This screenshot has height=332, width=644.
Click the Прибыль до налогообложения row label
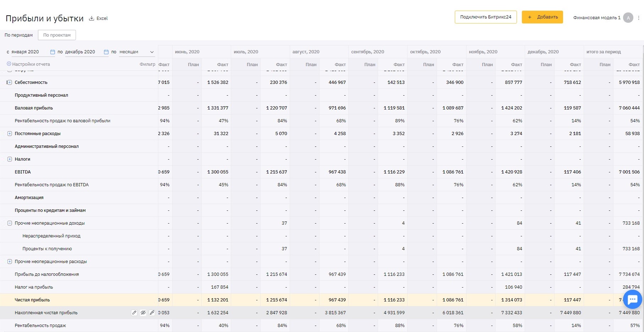click(x=47, y=274)
